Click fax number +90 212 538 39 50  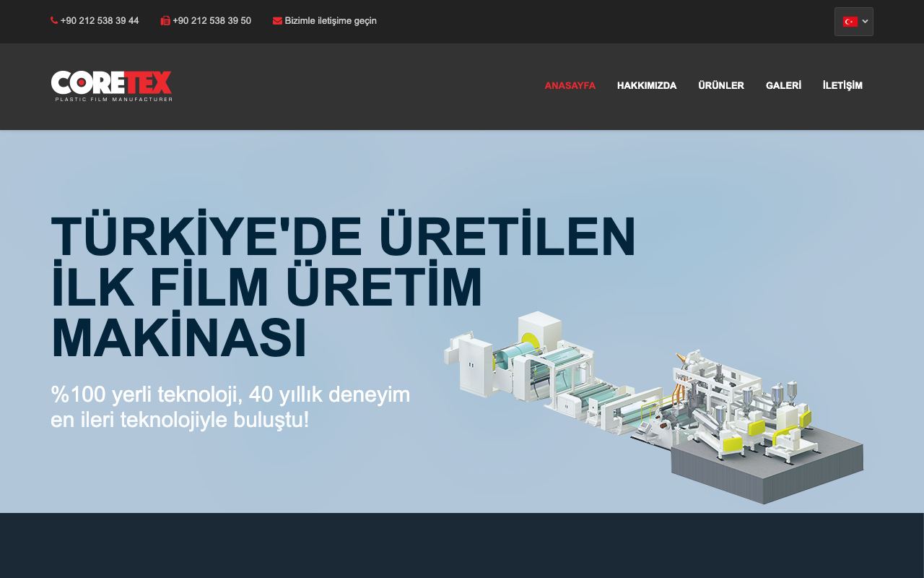pos(212,21)
